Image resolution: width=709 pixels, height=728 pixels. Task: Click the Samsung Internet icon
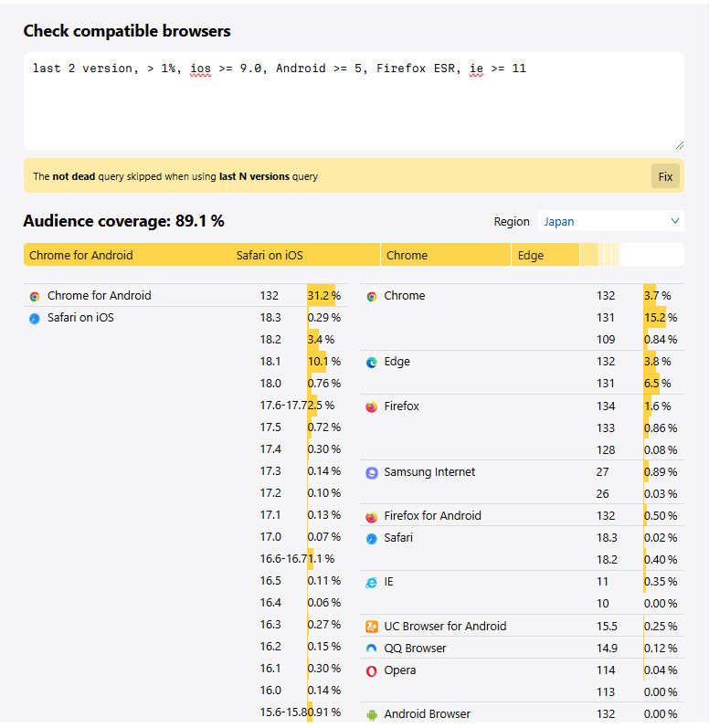click(372, 473)
